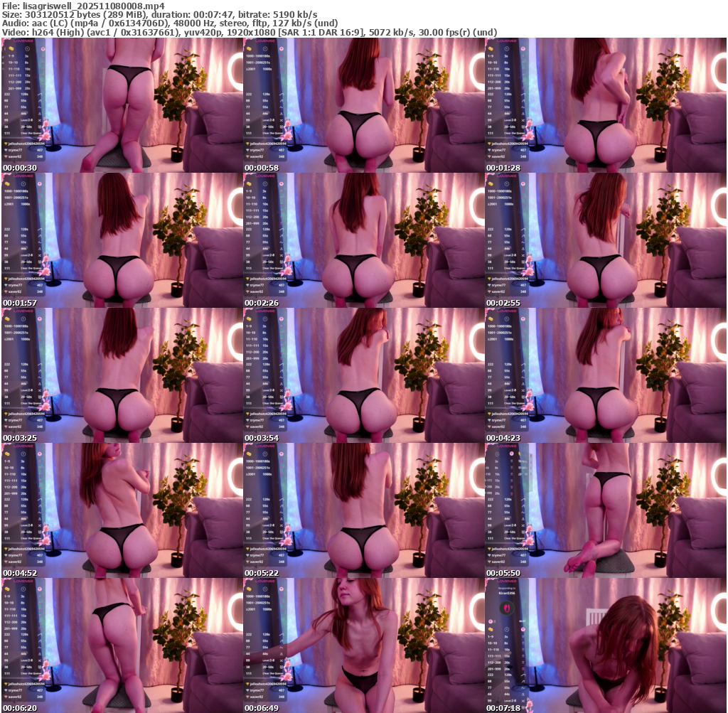Click the thumbnail stamped 00:06:49
The height and width of the screenshot is (713, 728).
(x=364, y=645)
